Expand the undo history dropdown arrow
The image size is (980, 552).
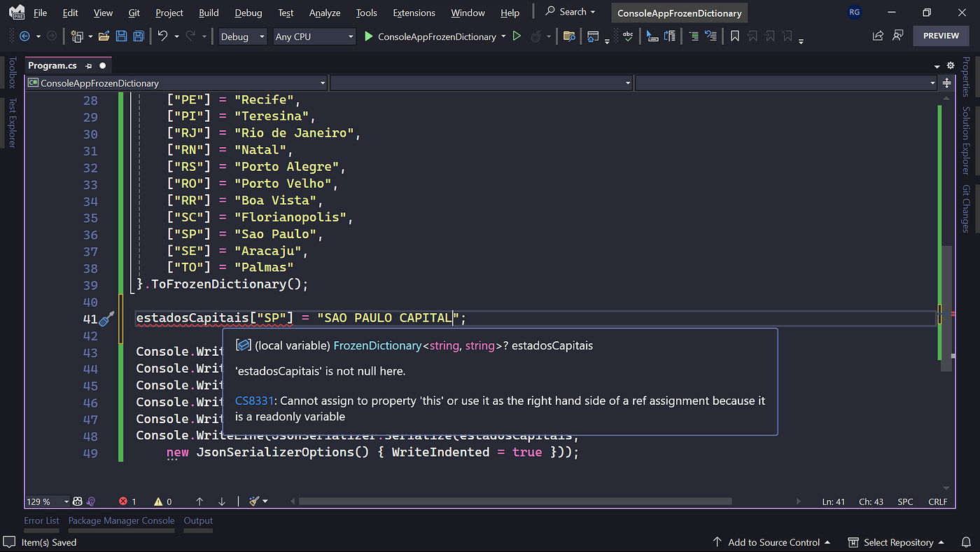pos(176,36)
